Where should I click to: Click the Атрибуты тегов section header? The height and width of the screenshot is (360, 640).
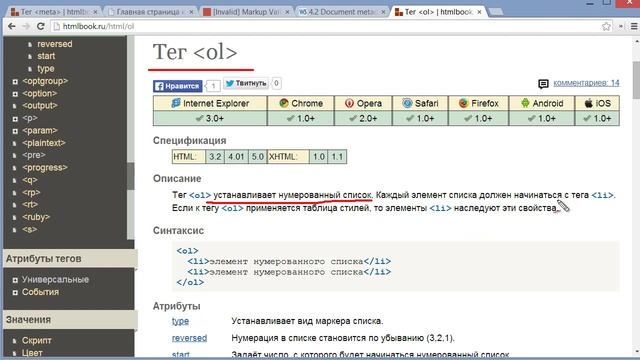click(70, 259)
